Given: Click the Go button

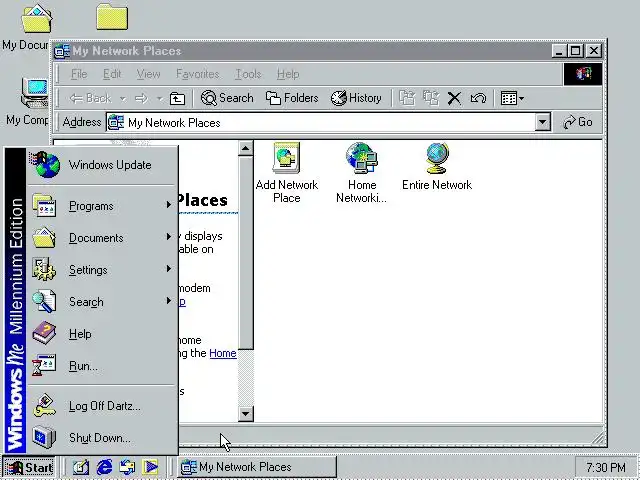Looking at the screenshot, I should (x=577, y=122).
